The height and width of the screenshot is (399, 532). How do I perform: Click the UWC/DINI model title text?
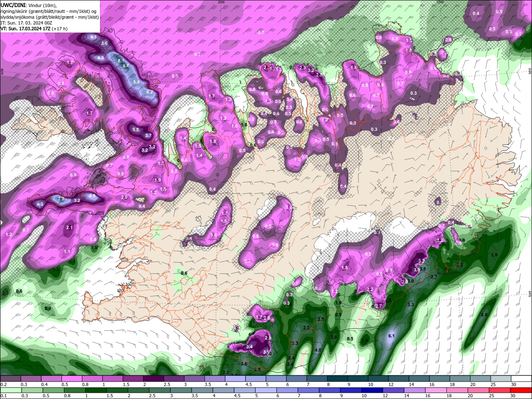(x=13, y=5)
